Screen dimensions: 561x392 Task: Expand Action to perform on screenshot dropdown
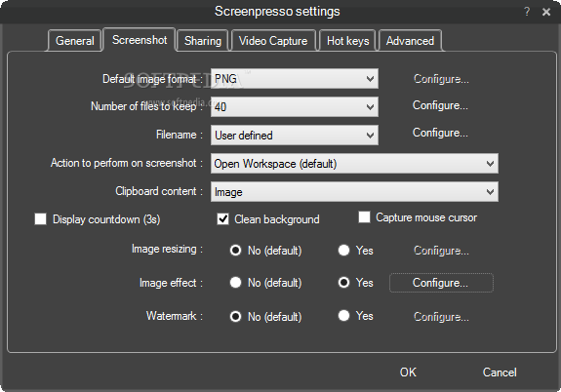[354, 164]
